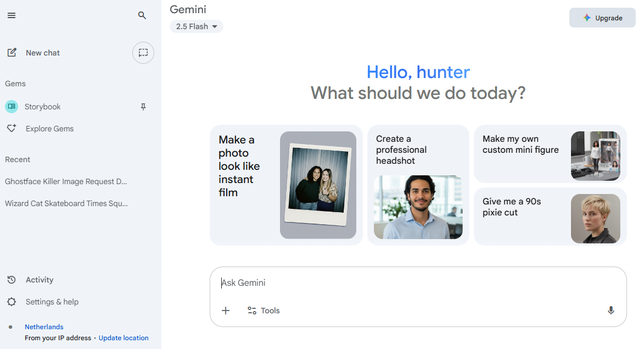Click the Hello, hunter greeting
Viewport: 644px width, 349px height.
(x=418, y=73)
